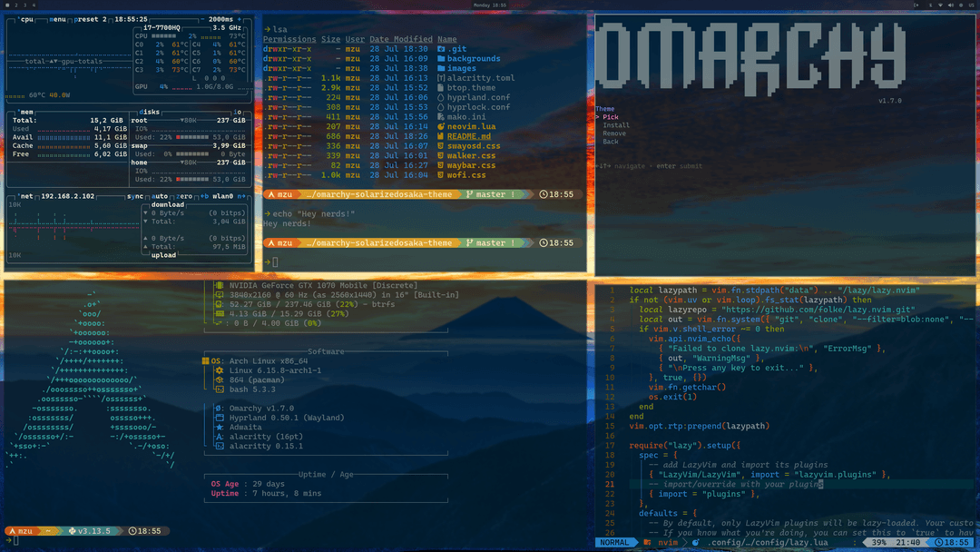Viewport: 980px width, 552px height.
Task: Cycle btop preset 2 selector
Action: pos(89,17)
